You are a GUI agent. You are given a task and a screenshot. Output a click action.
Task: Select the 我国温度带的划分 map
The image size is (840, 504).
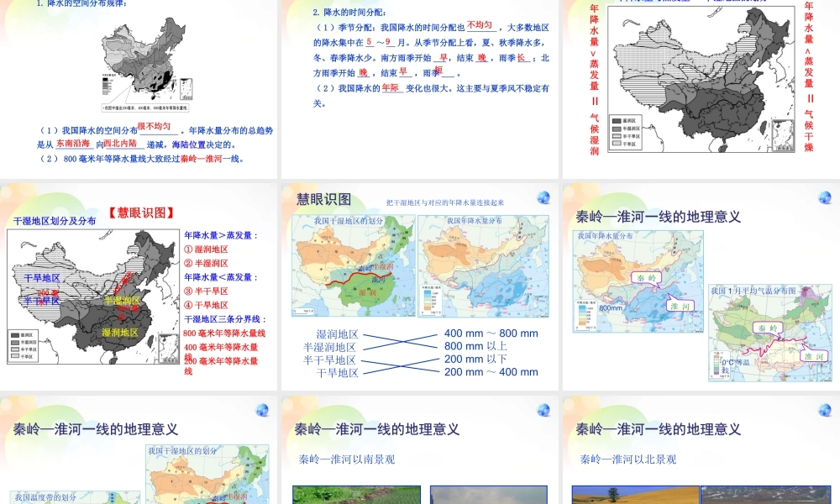pyautogui.click(x=75, y=497)
